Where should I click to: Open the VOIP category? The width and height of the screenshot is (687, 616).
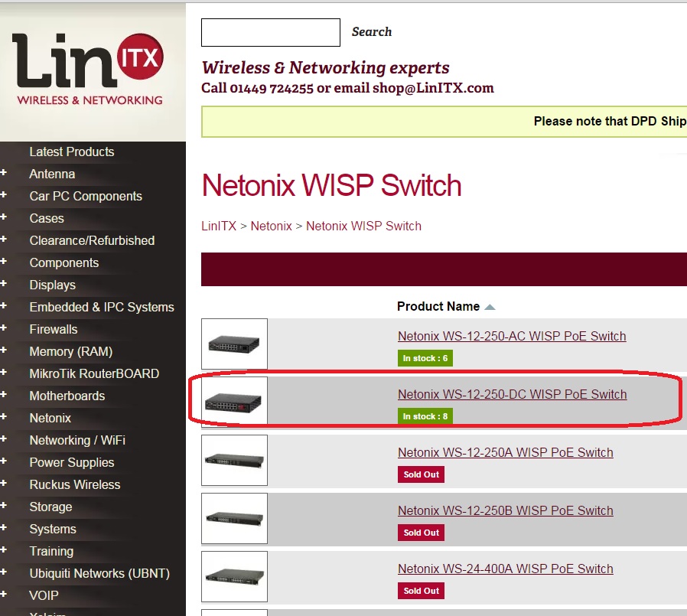tap(44, 596)
